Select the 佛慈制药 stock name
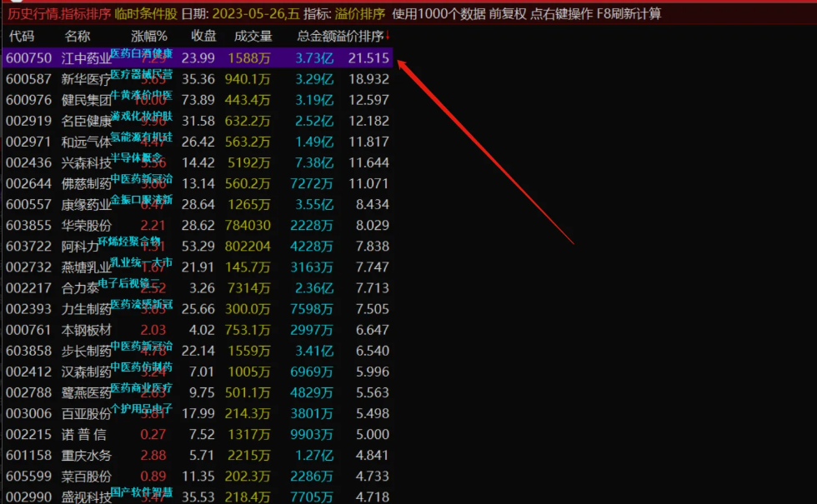This screenshot has width=817, height=504. [x=87, y=184]
